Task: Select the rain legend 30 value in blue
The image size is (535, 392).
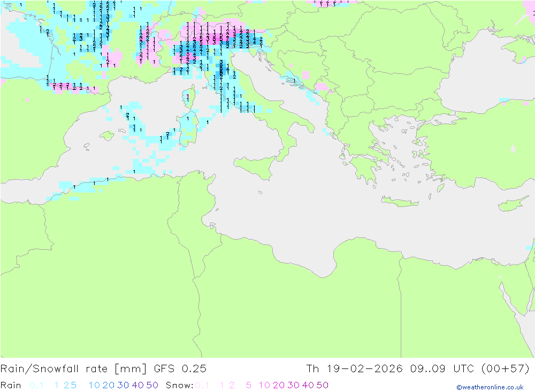Action: pos(123,385)
